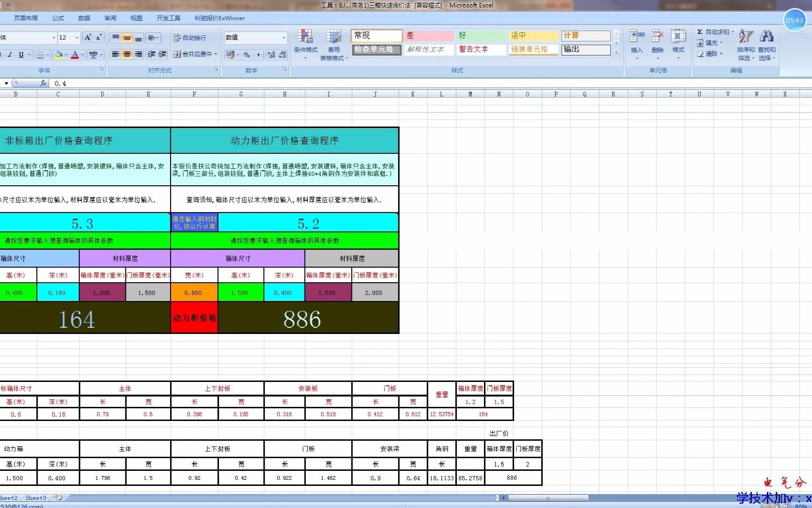Switch to the 数据 tab
The height and width of the screenshot is (508, 812).
pos(84,18)
